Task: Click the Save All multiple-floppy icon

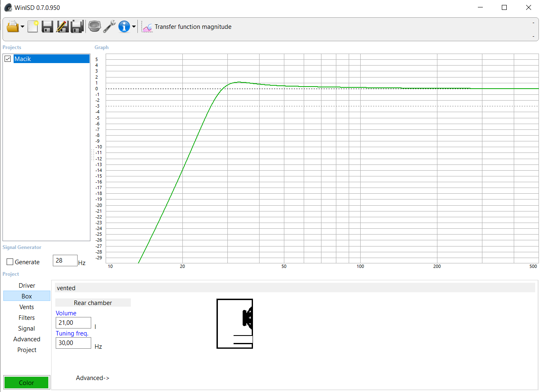Action: (77, 27)
